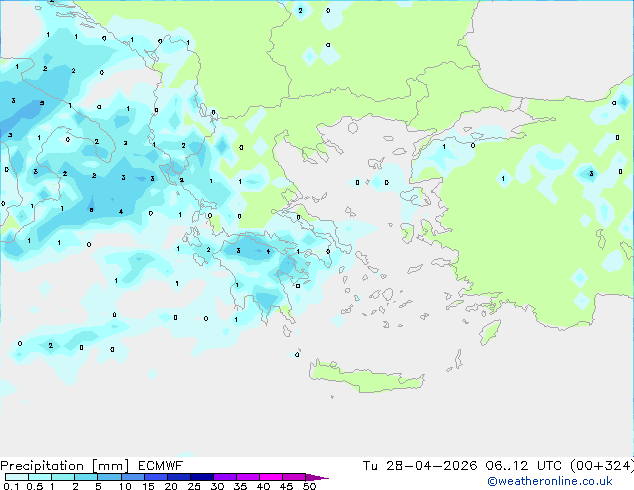This screenshot has height=490, width=634.
Task: Select the forecast date 'Tu 28-04-2026' text
Action: 420,466
